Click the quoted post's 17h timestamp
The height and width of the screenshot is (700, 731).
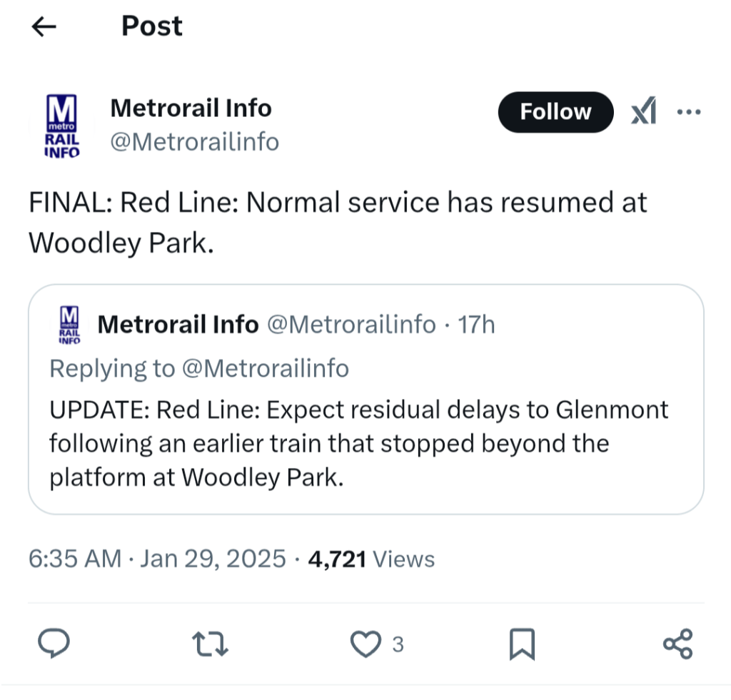tap(476, 325)
